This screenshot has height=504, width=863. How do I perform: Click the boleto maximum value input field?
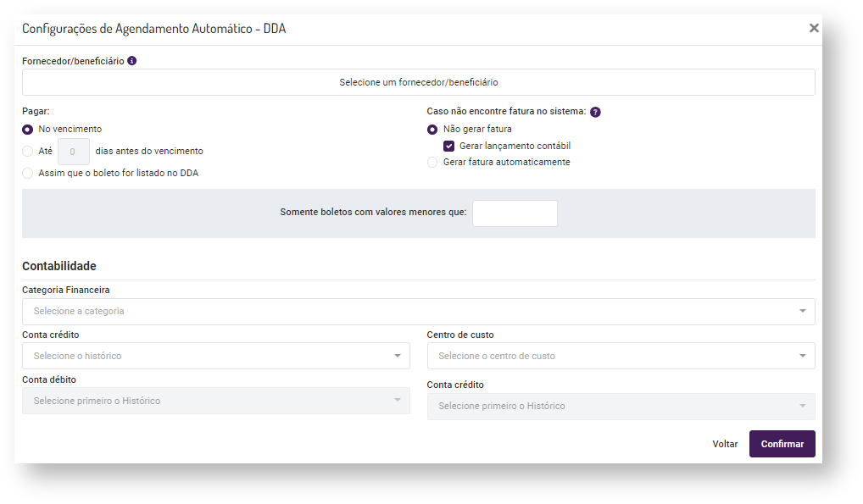pyautogui.click(x=515, y=213)
